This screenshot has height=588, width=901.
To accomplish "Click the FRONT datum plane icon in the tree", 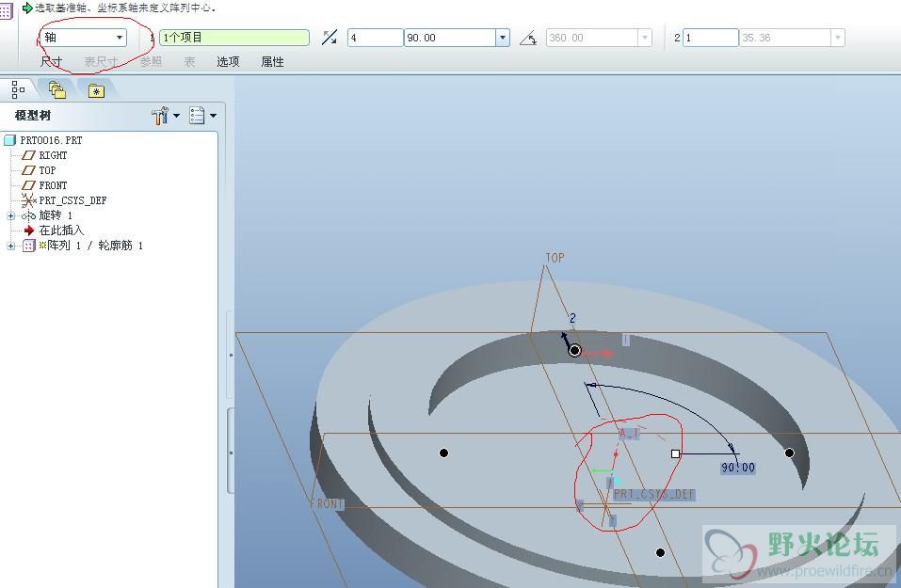I will [x=28, y=185].
